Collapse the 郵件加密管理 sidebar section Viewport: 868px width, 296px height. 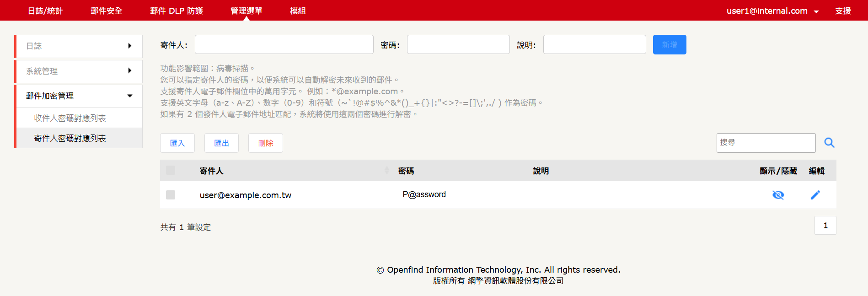tap(79, 96)
